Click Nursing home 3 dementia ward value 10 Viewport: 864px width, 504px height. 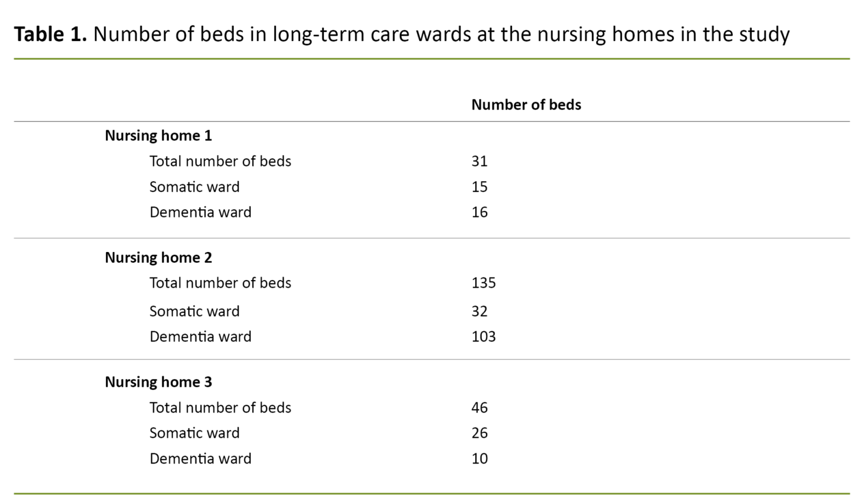point(480,459)
